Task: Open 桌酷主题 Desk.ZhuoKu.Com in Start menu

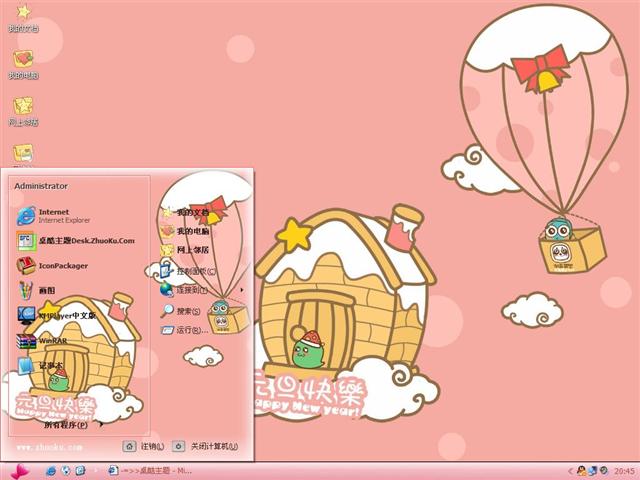Action: click(76, 241)
